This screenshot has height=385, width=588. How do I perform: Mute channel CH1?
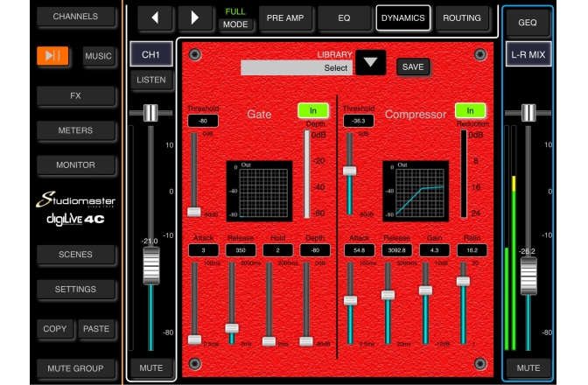151,368
